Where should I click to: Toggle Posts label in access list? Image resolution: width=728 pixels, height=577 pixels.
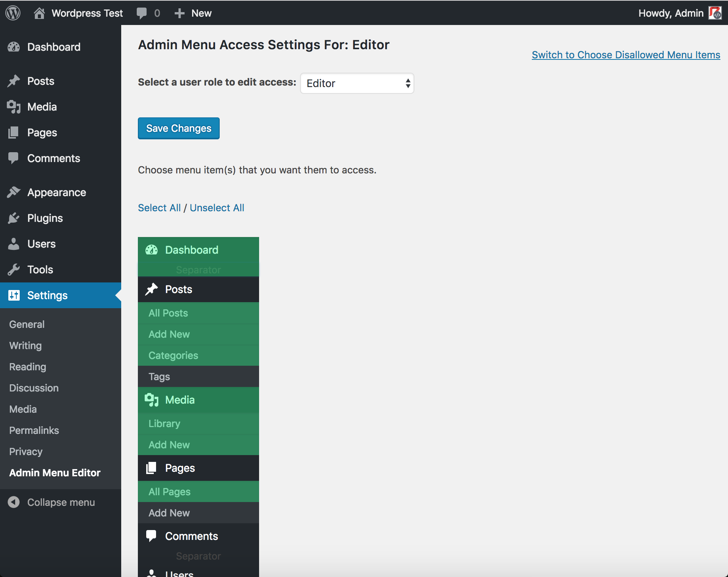pyautogui.click(x=179, y=289)
